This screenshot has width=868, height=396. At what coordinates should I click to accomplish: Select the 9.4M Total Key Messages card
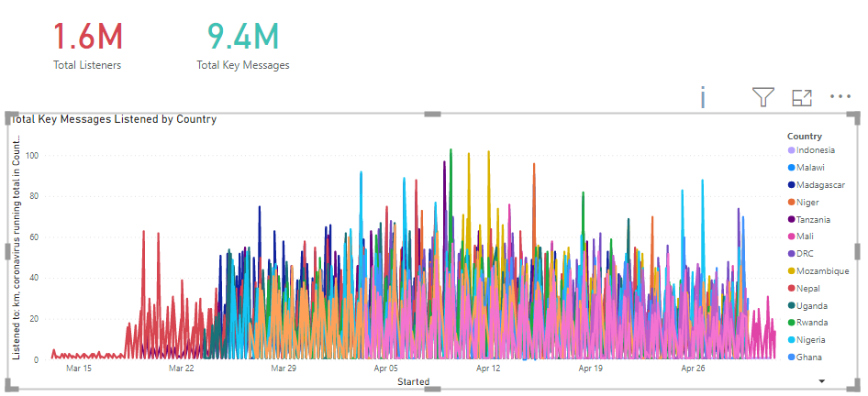click(243, 44)
